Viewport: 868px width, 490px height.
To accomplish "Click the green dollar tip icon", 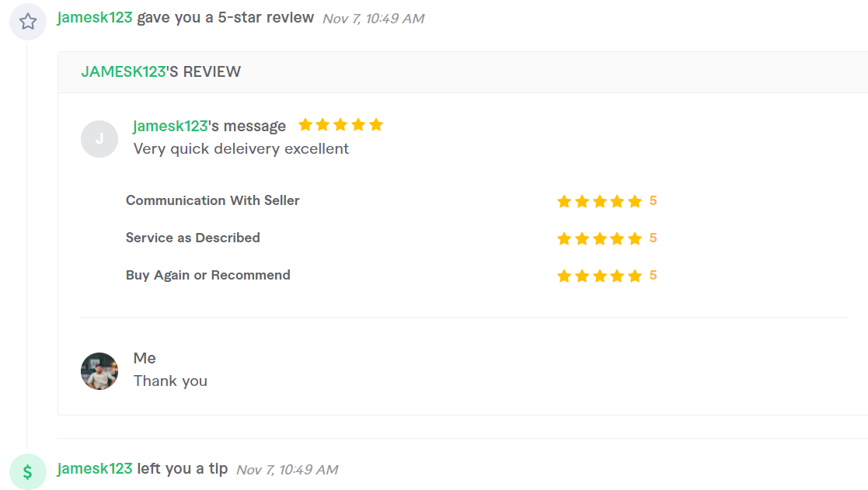I will tap(28, 469).
